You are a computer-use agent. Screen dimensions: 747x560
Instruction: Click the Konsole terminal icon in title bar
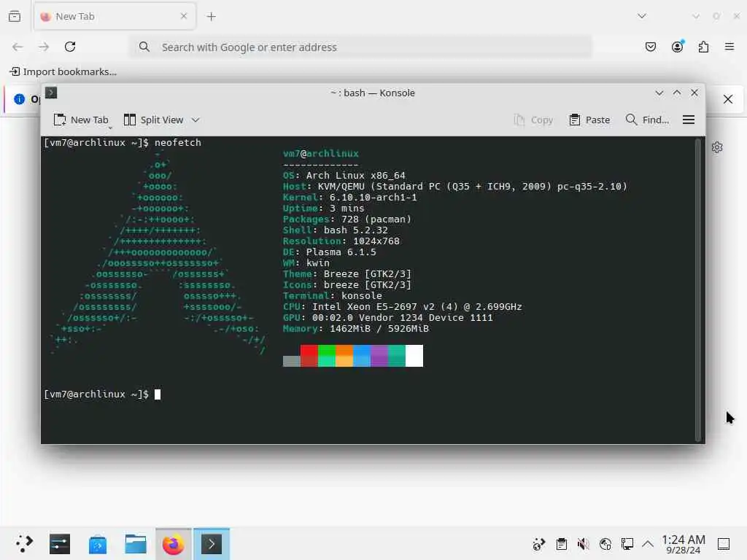(x=51, y=93)
